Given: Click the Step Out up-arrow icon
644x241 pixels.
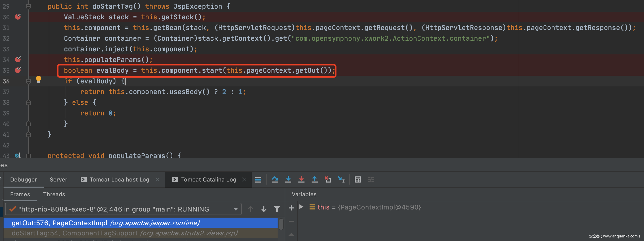Looking at the screenshot, I should point(314,179).
